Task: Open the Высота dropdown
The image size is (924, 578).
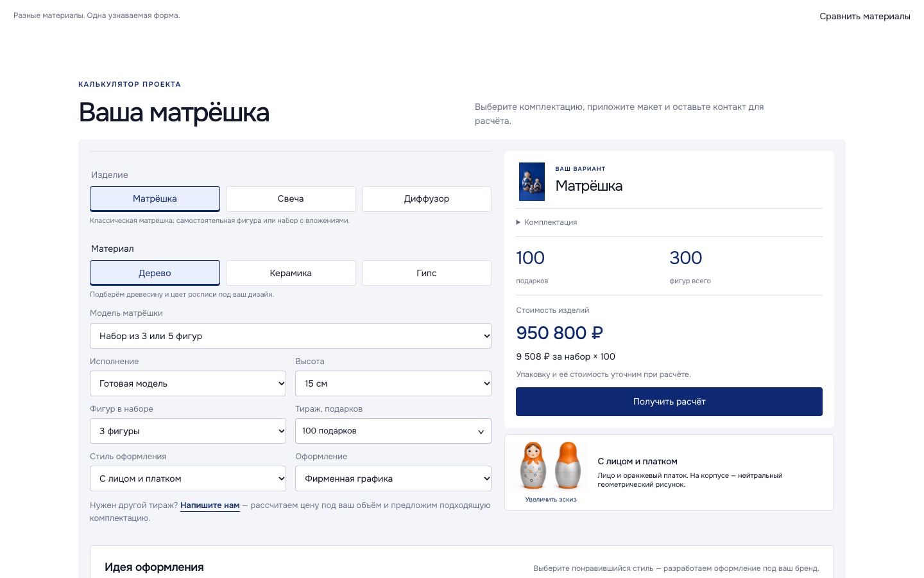Action: (393, 383)
